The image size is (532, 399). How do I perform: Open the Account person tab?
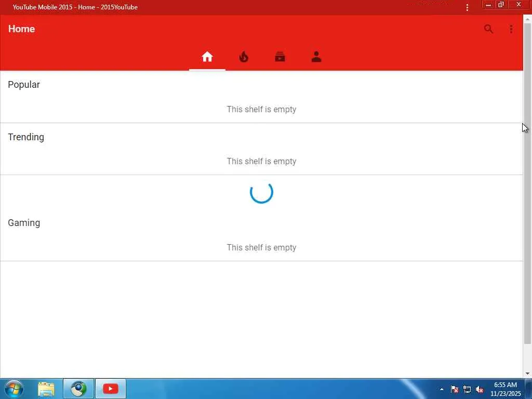pos(316,57)
